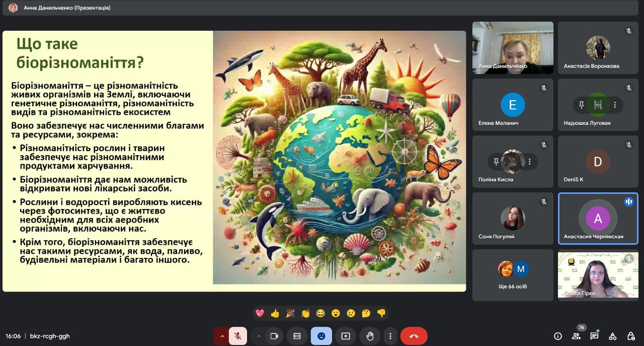Show the participants list of 76 people
The image size is (644, 346).
[x=576, y=336]
